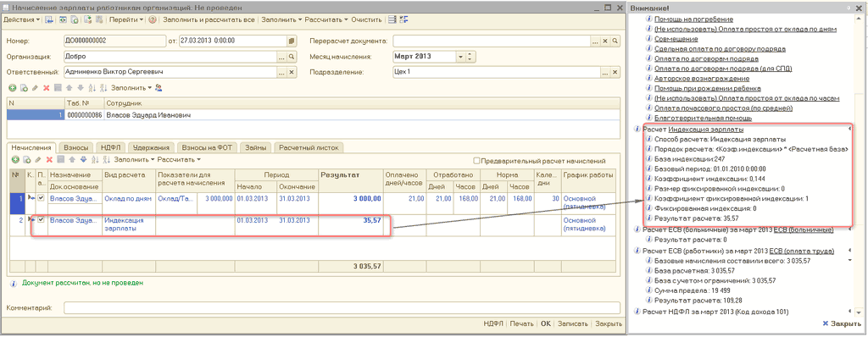Open Подразделение selection ellipsis button
868x337 pixels.
pyautogui.click(x=605, y=72)
